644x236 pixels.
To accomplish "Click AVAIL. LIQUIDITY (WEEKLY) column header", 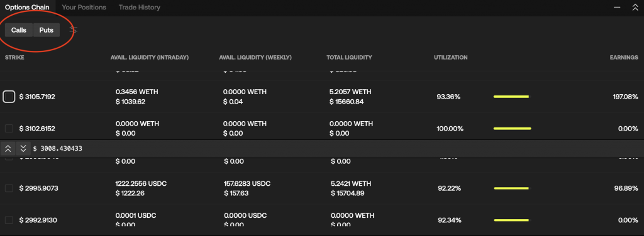I will [x=255, y=57].
